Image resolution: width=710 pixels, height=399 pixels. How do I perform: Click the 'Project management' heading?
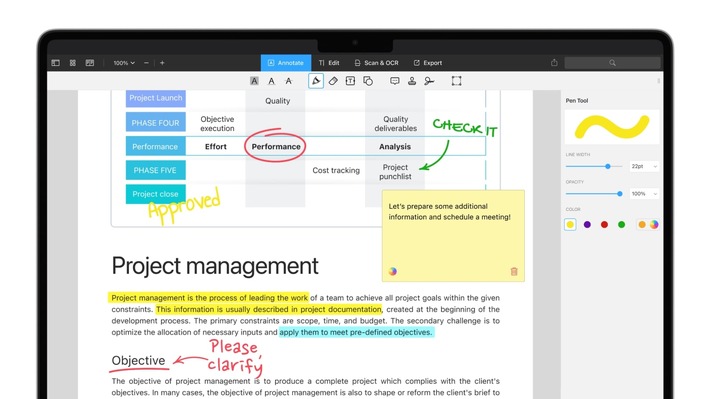coord(215,266)
